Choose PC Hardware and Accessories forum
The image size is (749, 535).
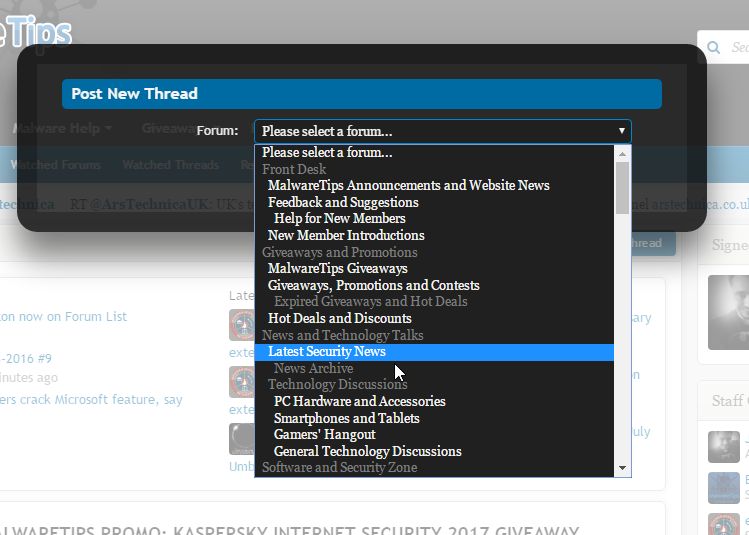click(434, 401)
